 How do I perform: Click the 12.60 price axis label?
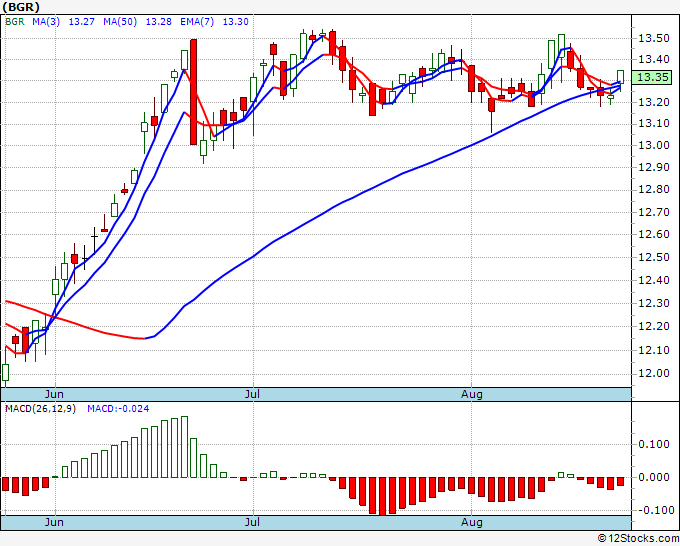point(654,235)
